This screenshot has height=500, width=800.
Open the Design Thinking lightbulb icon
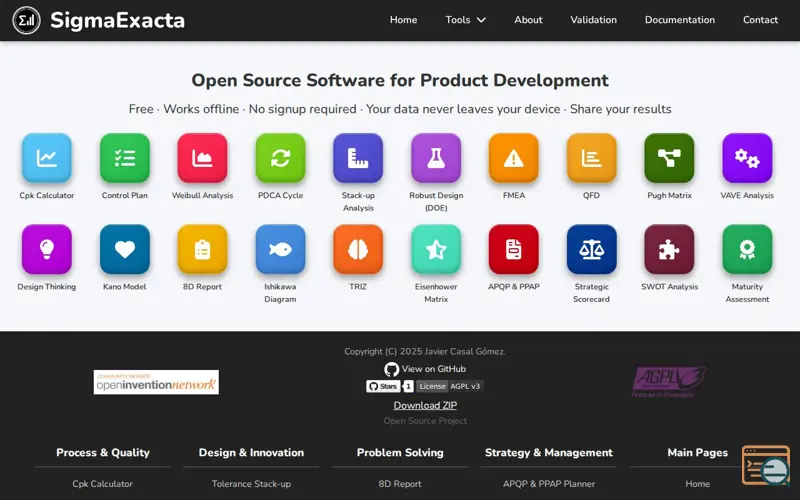point(46,249)
